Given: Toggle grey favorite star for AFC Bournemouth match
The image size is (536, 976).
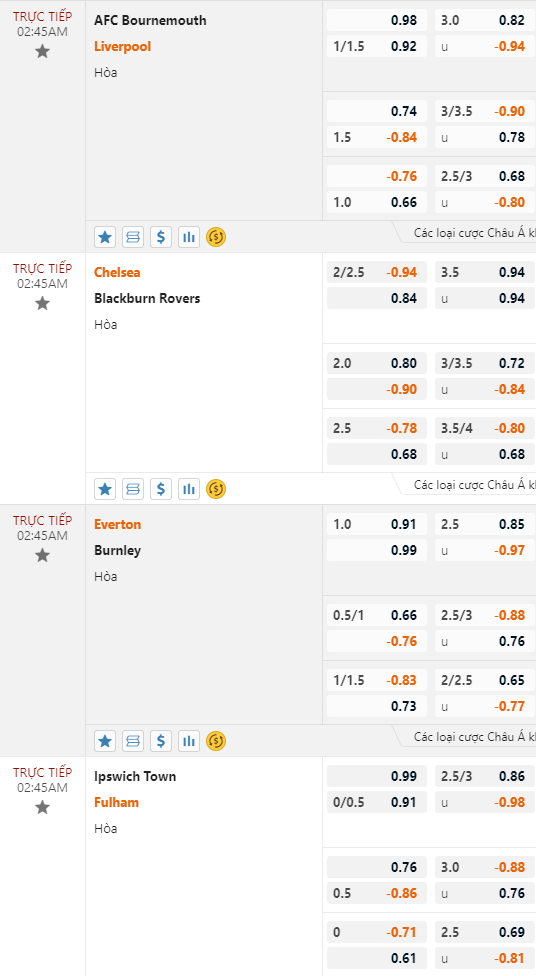Looking at the screenshot, I should tap(42, 51).
